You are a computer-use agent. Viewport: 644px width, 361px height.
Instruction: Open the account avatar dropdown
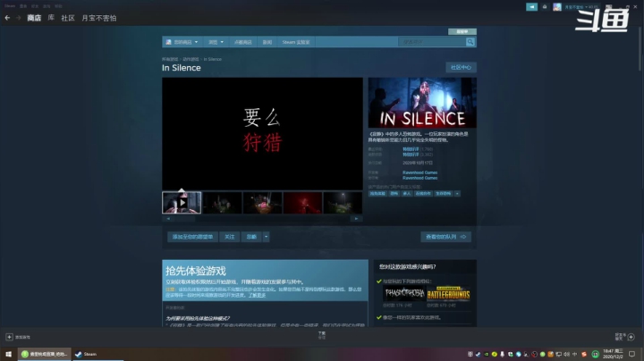[557, 7]
